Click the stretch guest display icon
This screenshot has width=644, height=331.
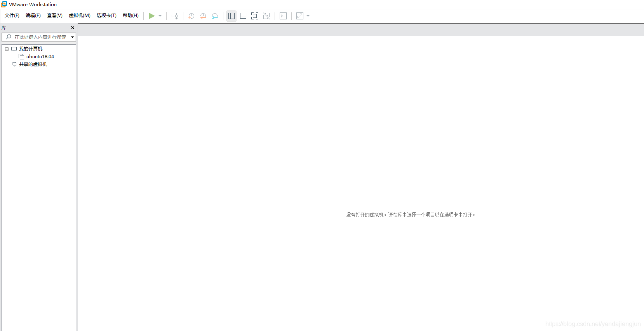pos(300,16)
